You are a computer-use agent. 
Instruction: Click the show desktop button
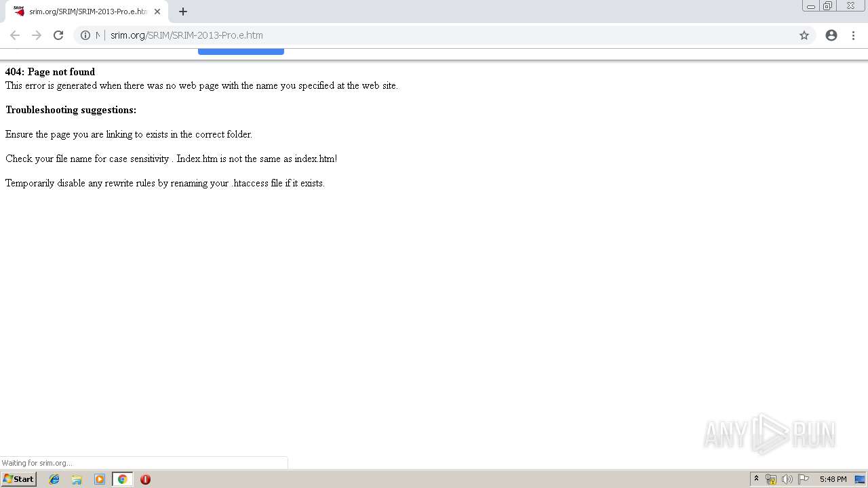pos(860,479)
